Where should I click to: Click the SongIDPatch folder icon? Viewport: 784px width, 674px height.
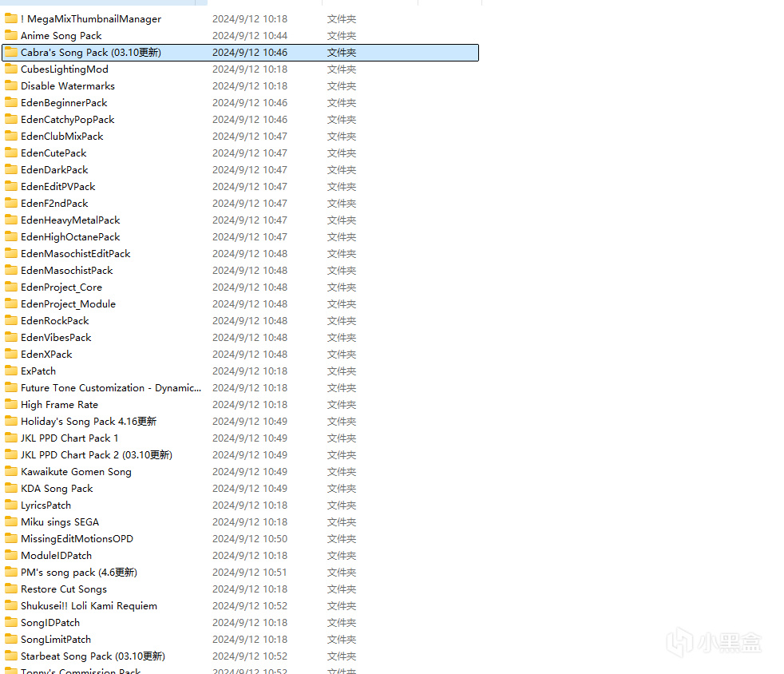(x=11, y=623)
